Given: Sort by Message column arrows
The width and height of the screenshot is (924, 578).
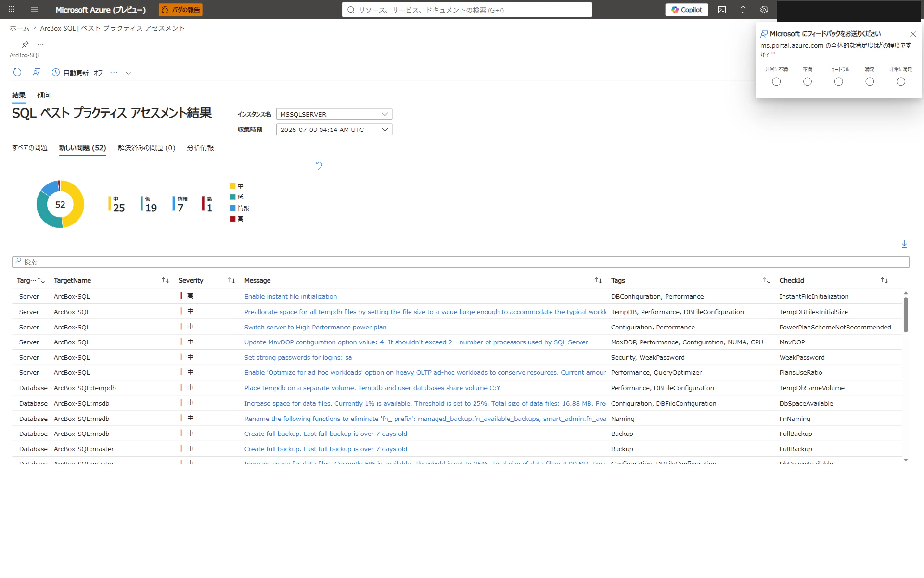Looking at the screenshot, I should (x=598, y=280).
